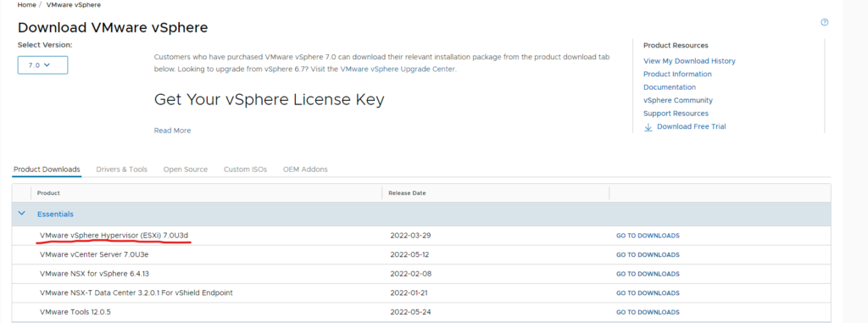The height and width of the screenshot is (323, 868).
Task: Open the 7.0 version dropdown
Action: (42, 64)
